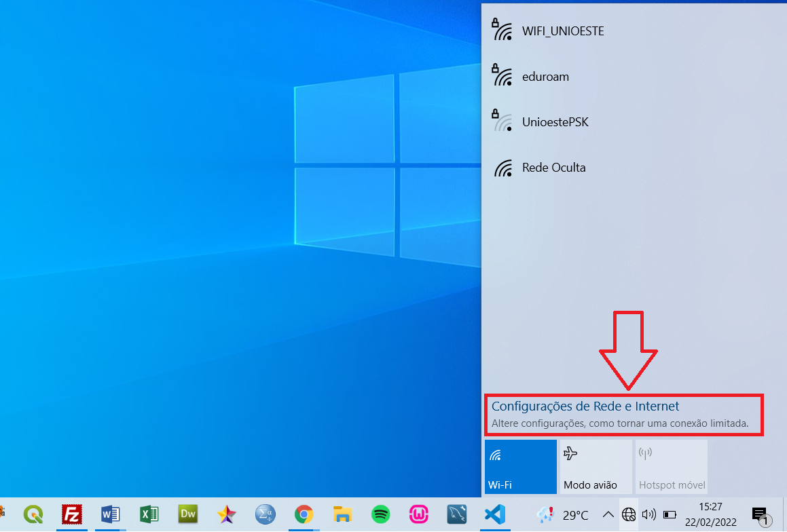Enable Modo avião tile

point(595,467)
